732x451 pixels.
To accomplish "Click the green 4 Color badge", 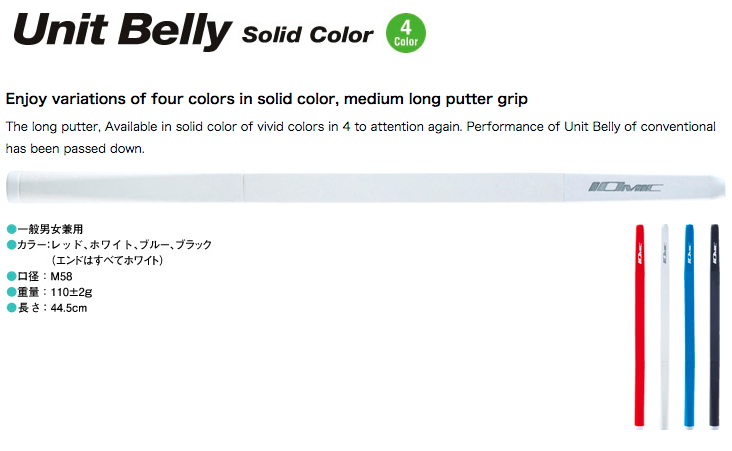I will pos(406,33).
